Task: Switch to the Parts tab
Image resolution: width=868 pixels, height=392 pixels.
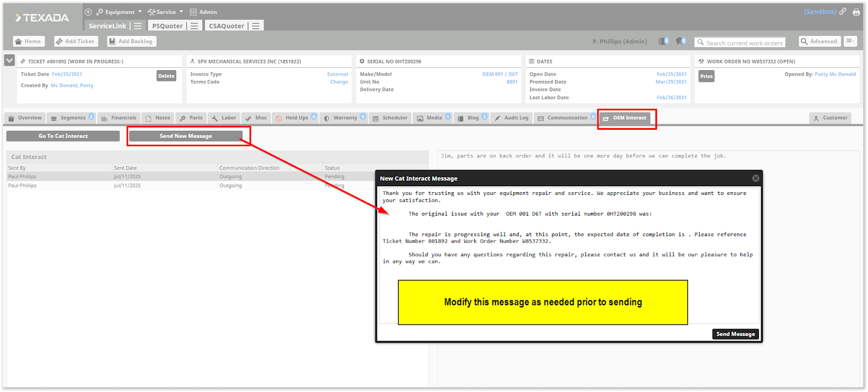Action: click(x=191, y=118)
